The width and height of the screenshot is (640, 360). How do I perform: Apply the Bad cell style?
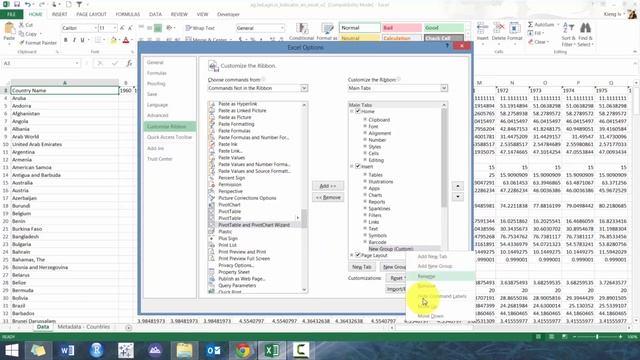401,28
